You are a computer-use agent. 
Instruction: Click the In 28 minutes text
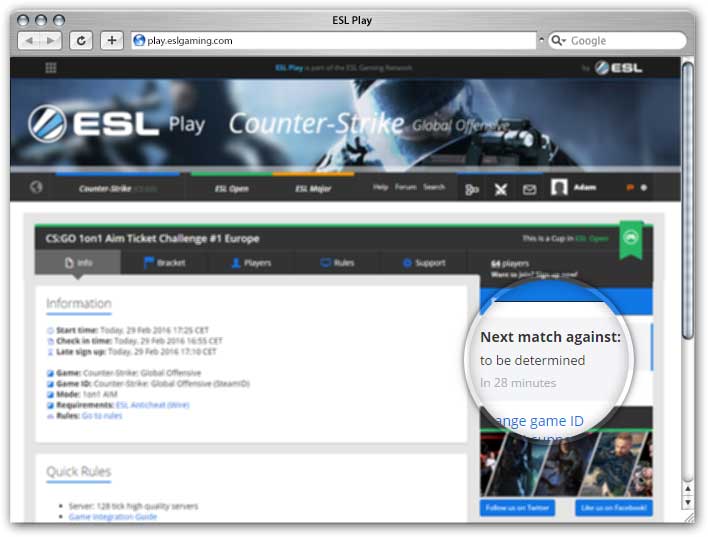518,383
